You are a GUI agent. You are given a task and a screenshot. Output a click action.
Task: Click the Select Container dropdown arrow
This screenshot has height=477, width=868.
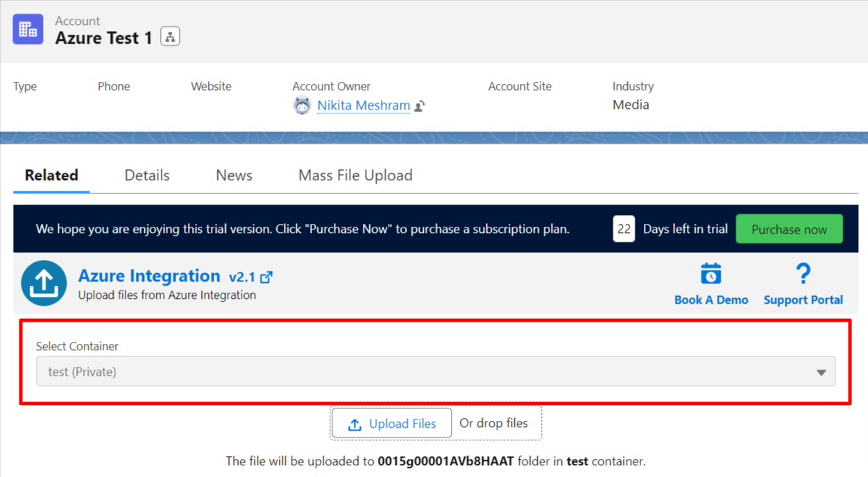(x=822, y=372)
